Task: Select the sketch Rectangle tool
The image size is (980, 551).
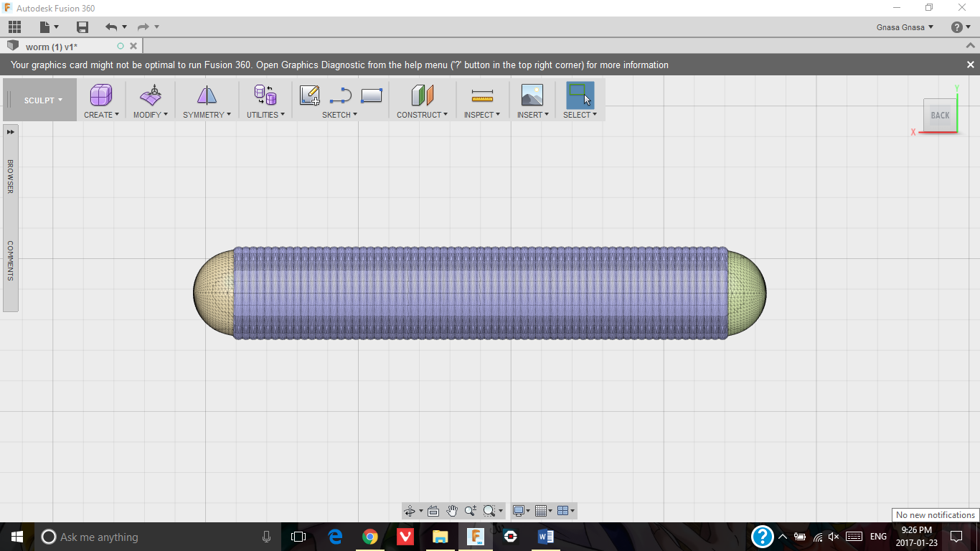Action: pyautogui.click(x=372, y=95)
